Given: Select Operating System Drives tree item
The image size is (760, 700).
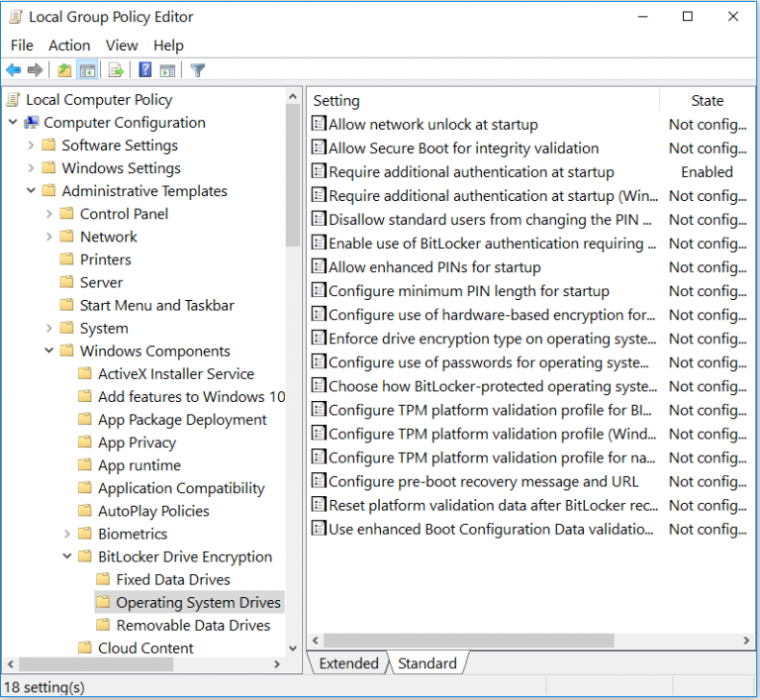Looking at the screenshot, I should click(198, 602).
